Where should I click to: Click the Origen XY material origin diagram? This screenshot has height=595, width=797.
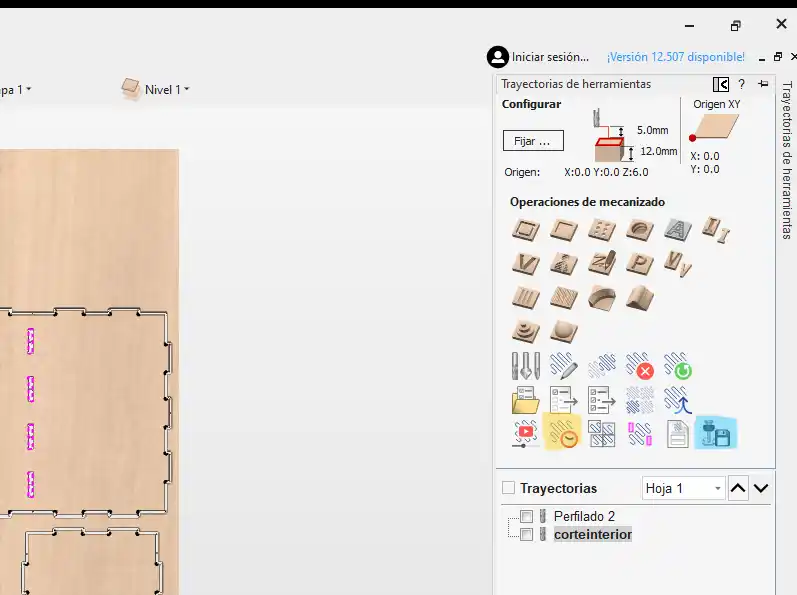[x=715, y=127]
